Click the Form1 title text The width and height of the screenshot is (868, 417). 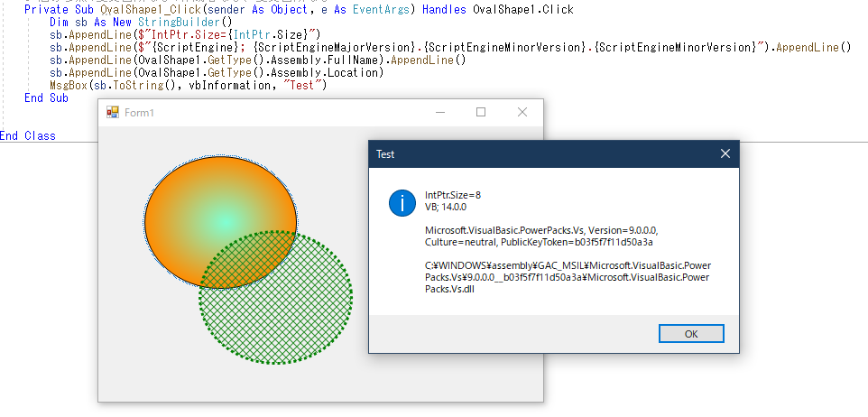click(x=140, y=113)
